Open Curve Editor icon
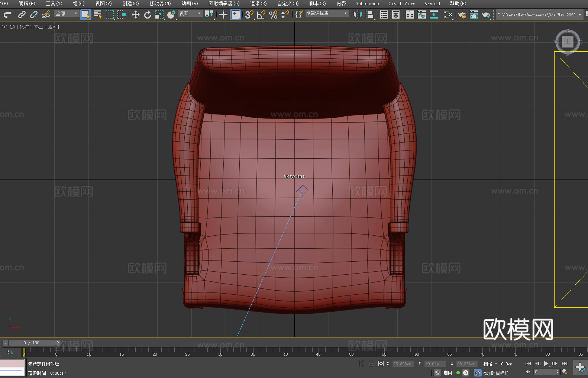Screen dimensions: 588x378 [x=422, y=14]
